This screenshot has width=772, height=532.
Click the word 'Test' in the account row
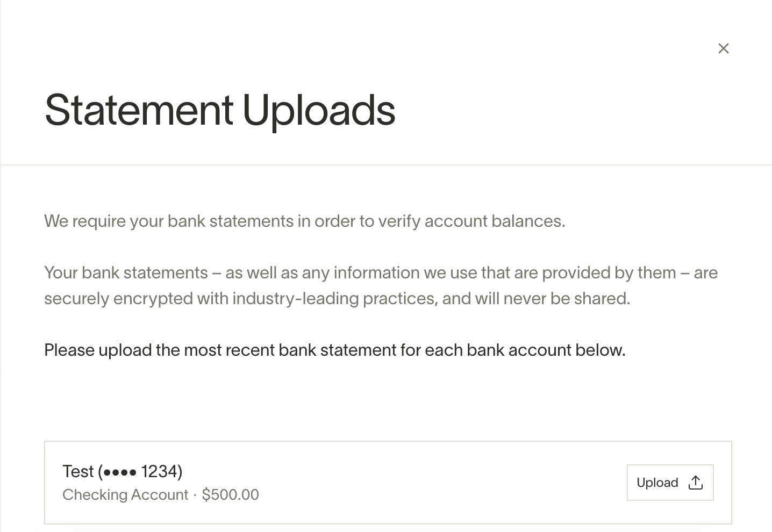78,471
